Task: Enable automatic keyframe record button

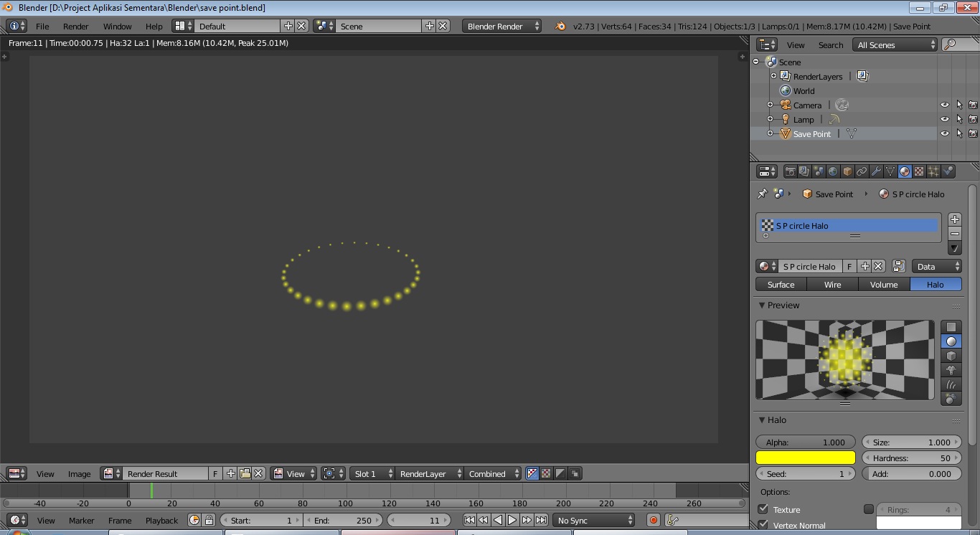Action: [x=653, y=520]
